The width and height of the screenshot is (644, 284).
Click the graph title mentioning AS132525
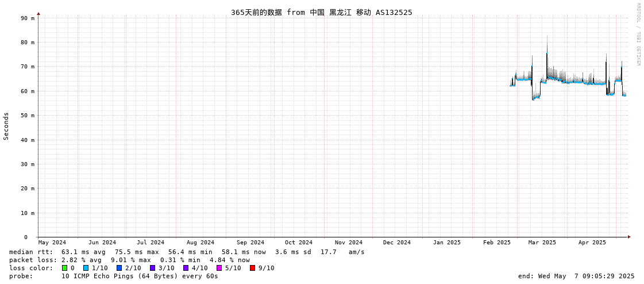pyautogui.click(x=322, y=12)
